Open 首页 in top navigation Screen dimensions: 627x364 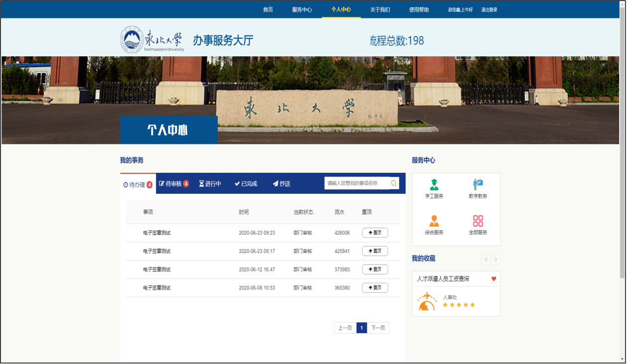tap(268, 9)
